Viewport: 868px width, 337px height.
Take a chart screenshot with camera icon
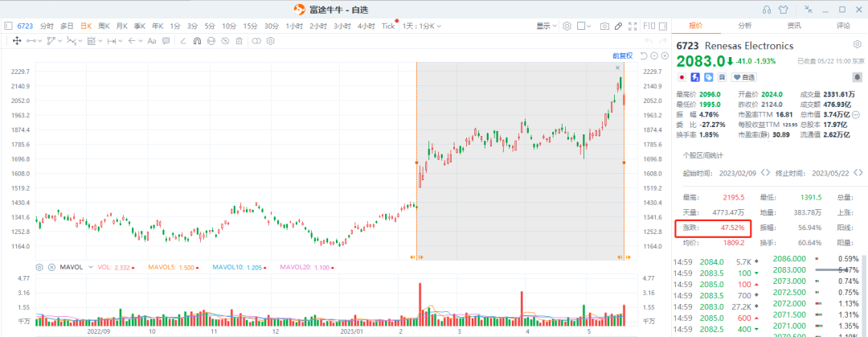pos(604,26)
